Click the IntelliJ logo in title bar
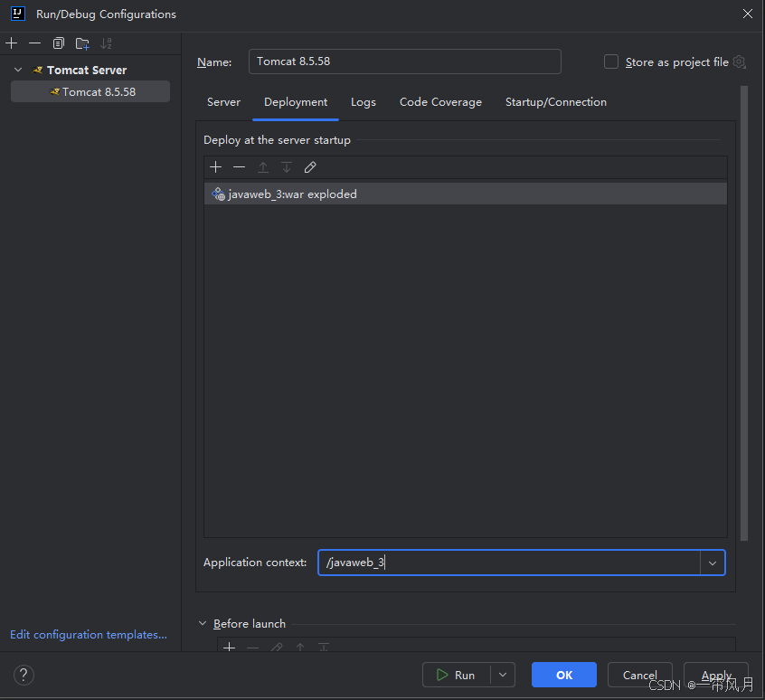The width and height of the screenshot is (765, 700). 18,14
